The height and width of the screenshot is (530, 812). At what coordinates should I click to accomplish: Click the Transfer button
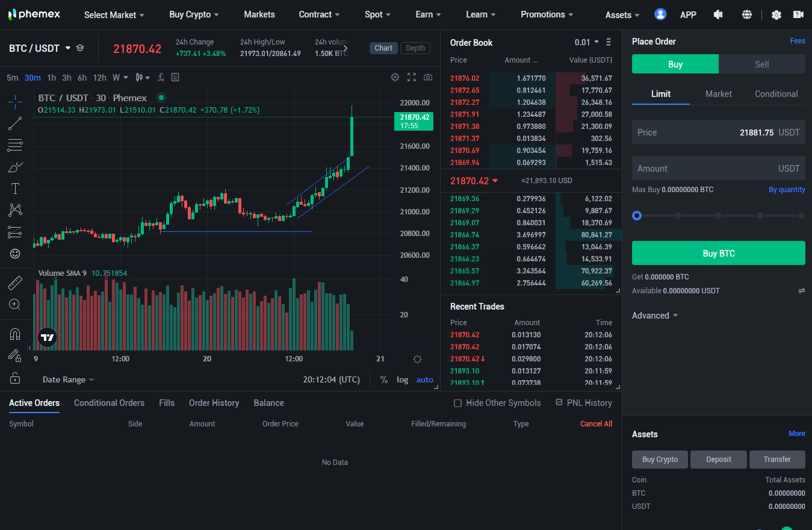(777, 460)
